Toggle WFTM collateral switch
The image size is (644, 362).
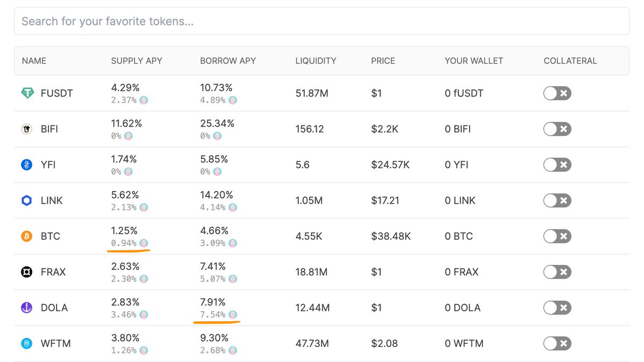pyautogui.click(x=557, y=343)
